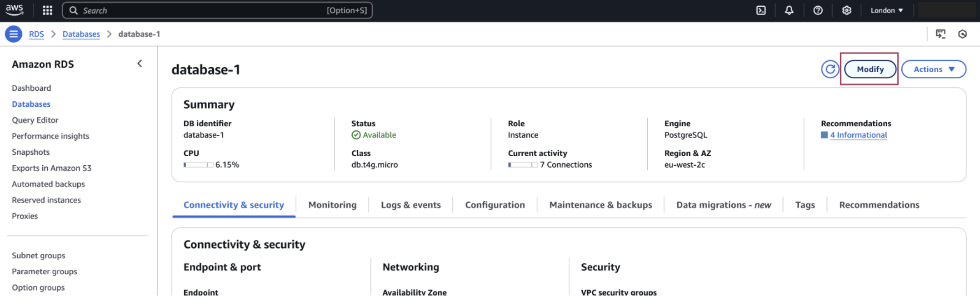Switch to the Connectivity & security tab
The width and height of the screenshot is (980, 306).
pos(234,205)
